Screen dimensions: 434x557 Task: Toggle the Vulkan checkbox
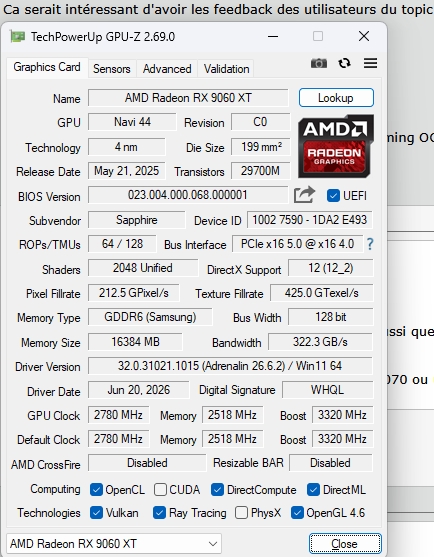[x=96, y=513]
